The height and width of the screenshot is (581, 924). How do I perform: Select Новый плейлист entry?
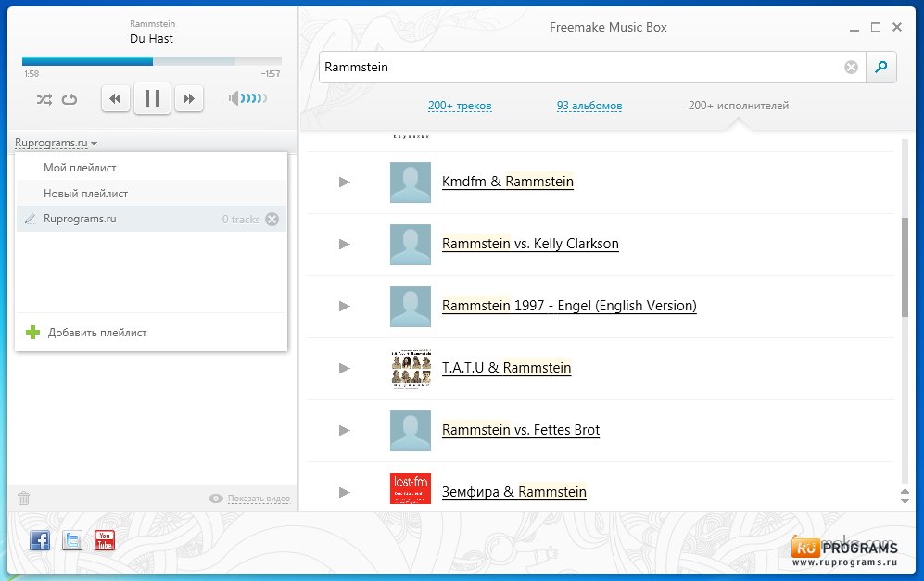tap(85, 194)
